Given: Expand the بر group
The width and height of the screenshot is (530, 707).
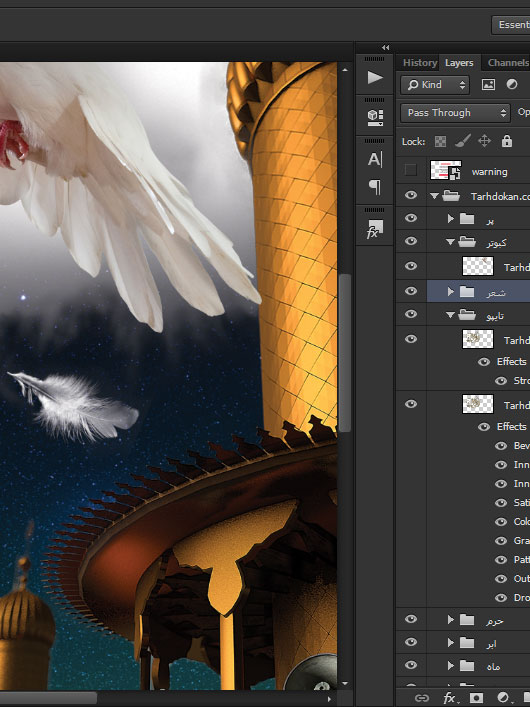Looking at the screenshot, I should pos(450,219).
